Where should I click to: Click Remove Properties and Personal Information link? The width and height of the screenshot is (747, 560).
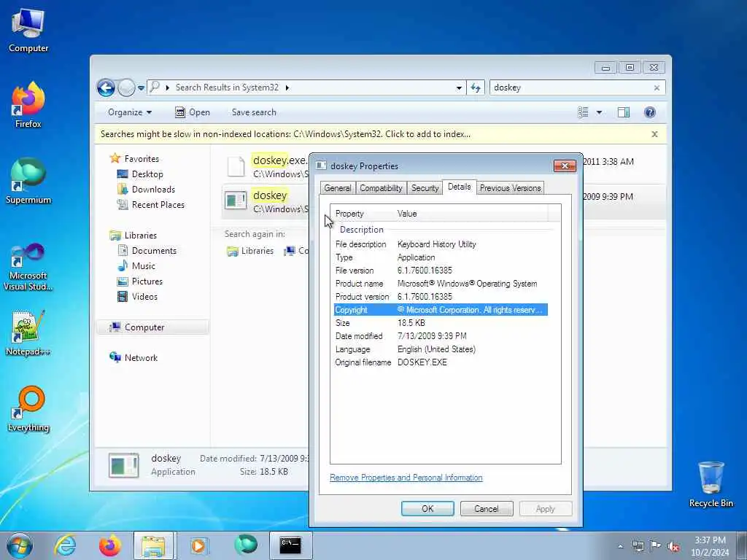tap(406, 477)
